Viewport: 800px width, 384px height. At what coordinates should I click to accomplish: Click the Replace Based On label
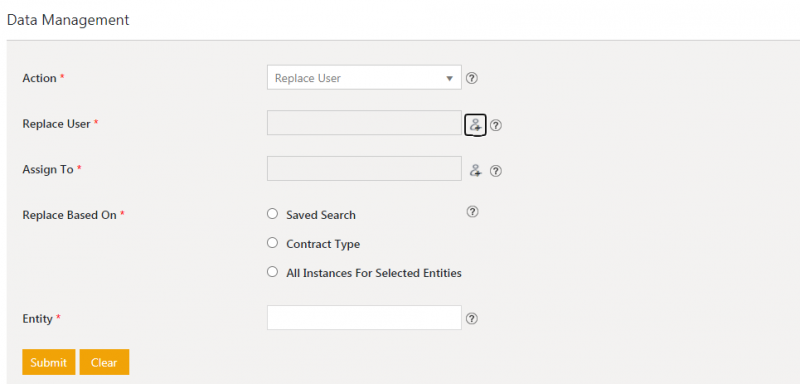tap(70, 215)
